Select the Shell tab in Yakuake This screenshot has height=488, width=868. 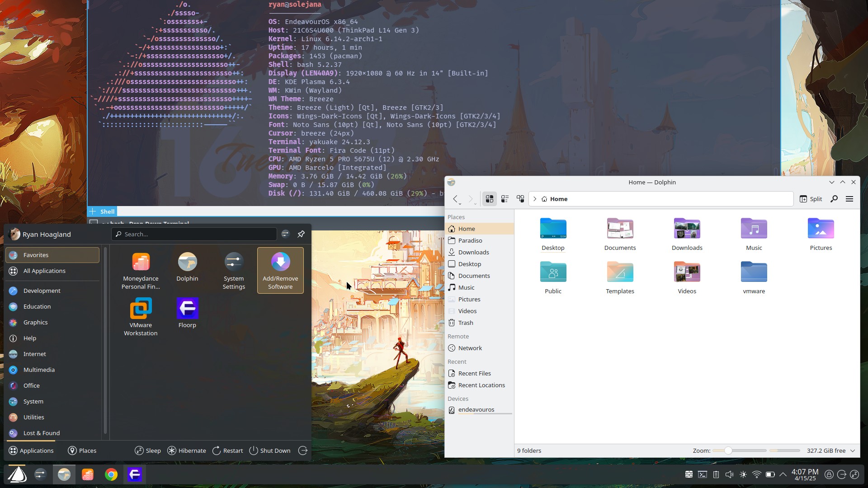107,211
